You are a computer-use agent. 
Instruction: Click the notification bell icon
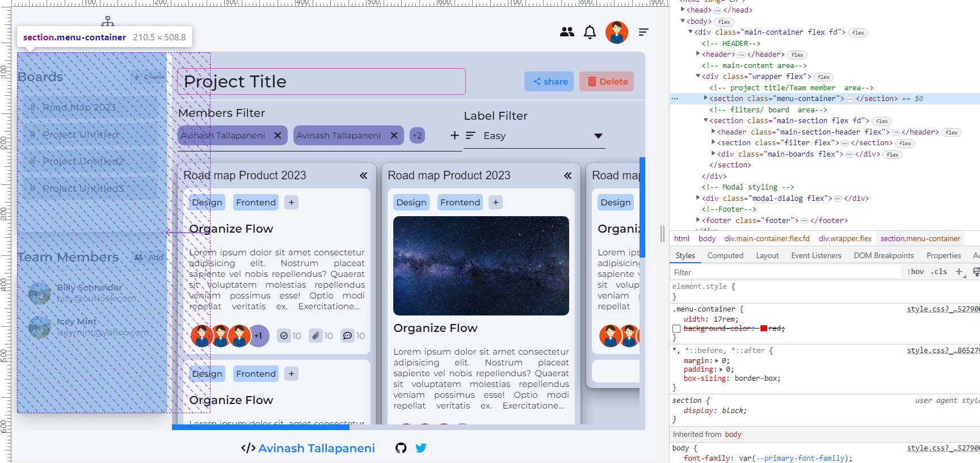click(590, 32)
